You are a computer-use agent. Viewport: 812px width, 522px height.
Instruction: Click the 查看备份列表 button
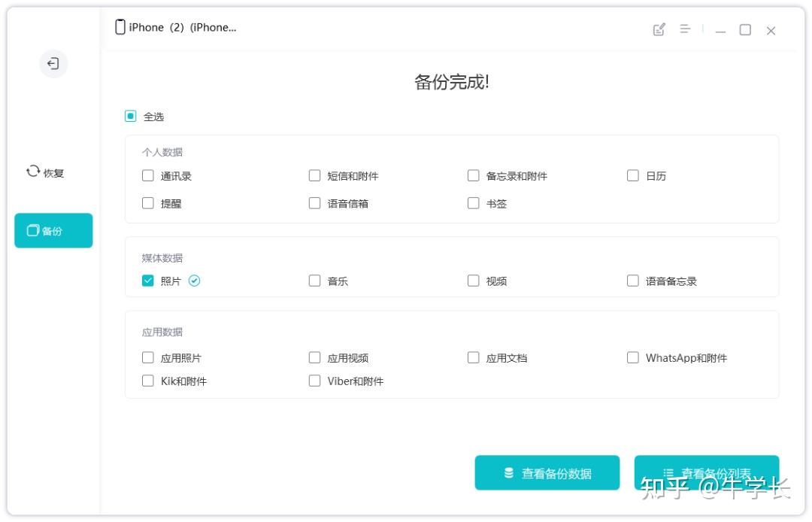(x=707, y=473)
